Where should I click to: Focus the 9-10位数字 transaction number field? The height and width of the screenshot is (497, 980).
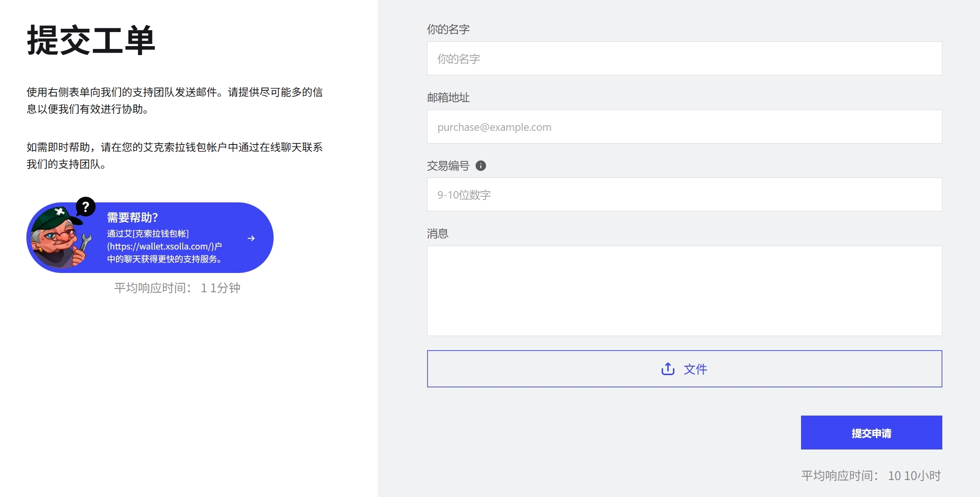[x=684, y=194]
